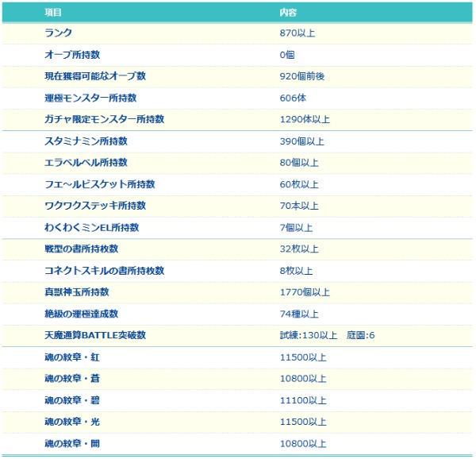476x459 pixels.
Task: Click the value 74種以上
Action: click(299, 314)
